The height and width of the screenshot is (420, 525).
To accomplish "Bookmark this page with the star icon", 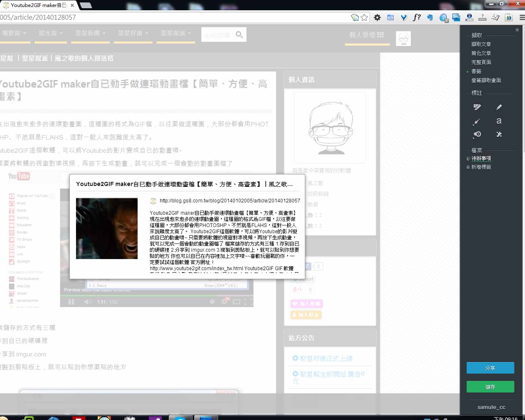I will tap(364, 17).
